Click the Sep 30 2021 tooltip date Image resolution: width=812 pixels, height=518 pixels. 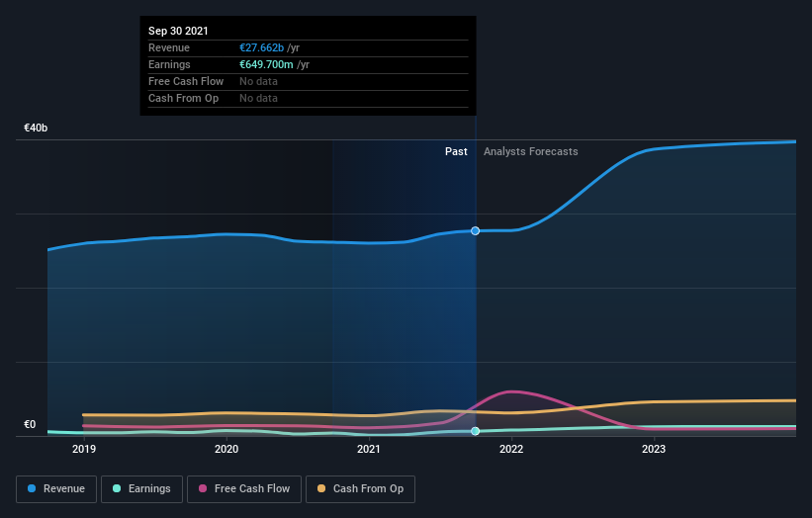click(178, 31)
